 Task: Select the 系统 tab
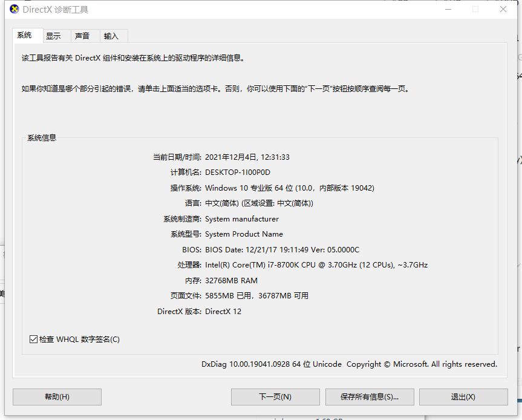tap(28, 35)
